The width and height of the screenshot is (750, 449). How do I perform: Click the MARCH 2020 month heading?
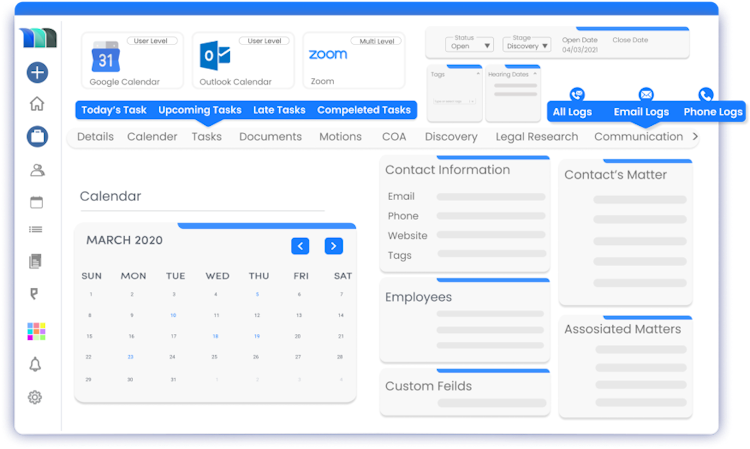pos(124,240)
